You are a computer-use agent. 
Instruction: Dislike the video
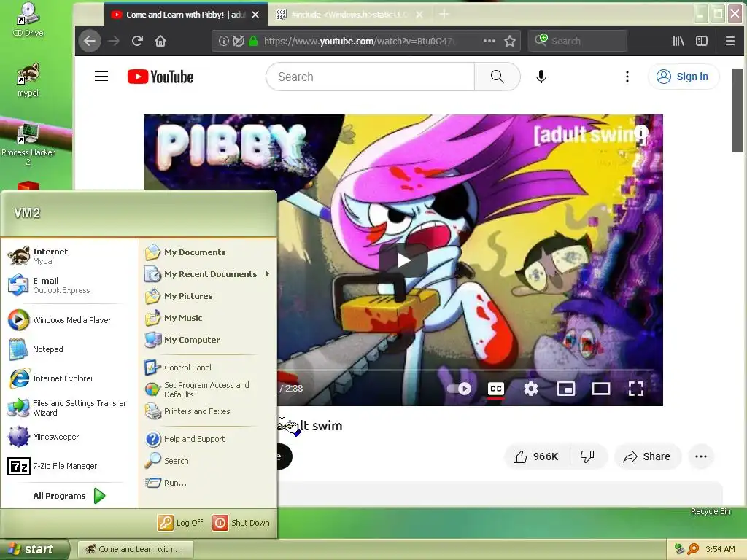(x=588, y=456)
